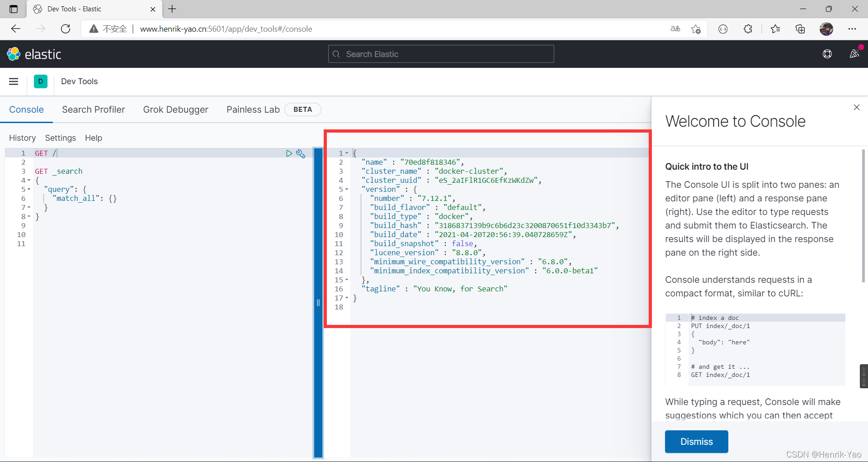Toggle fold arrow at response line 17
This screenshot has height=462, width=868.
(347, 298)
